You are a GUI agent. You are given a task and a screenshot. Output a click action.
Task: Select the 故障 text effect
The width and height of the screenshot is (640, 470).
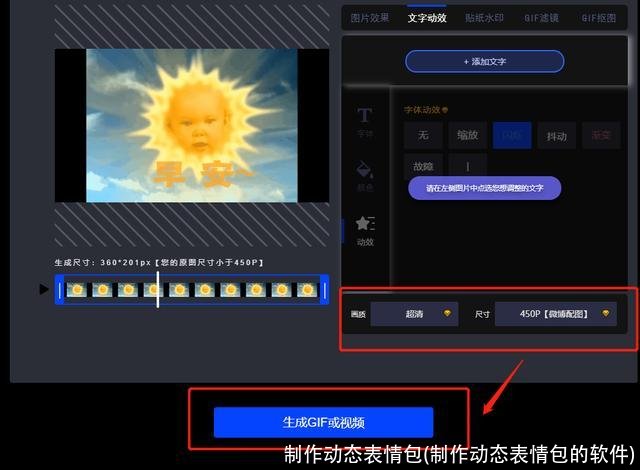[x=423, y=166]
